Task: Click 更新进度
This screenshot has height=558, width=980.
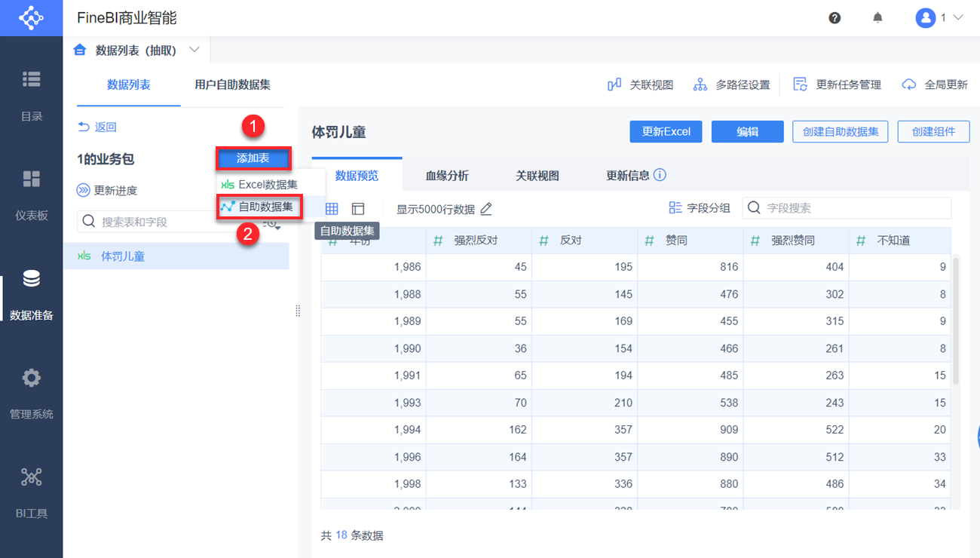Action: 107,190
